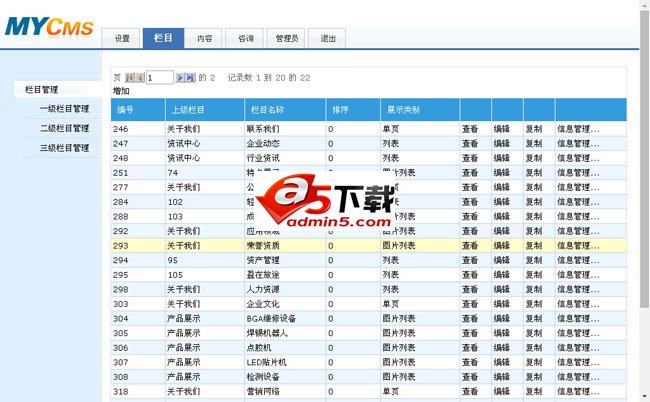Click the MYCMS logo
This screenshot has height=402, width=650.
click(x=49, y=27)
